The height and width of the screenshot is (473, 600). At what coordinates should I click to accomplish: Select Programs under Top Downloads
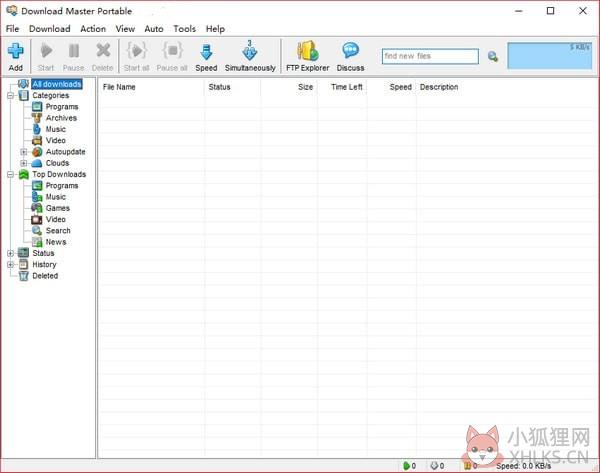[62, 186]
